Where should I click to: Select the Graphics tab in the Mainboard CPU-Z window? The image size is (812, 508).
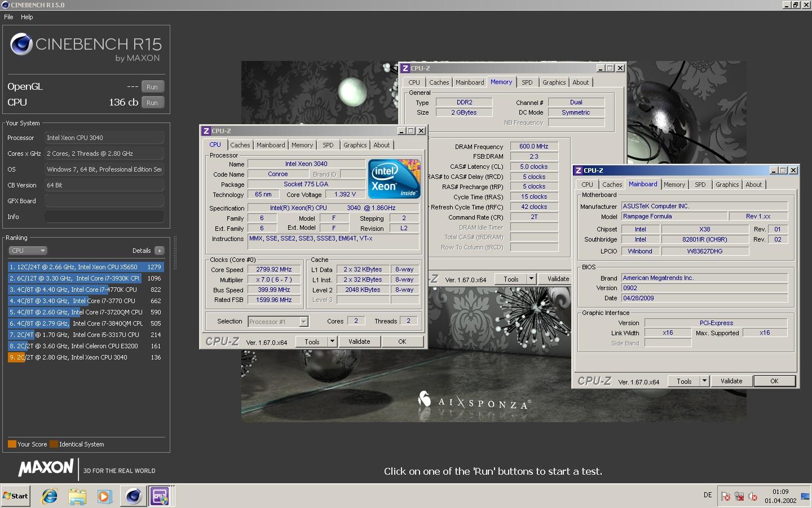click(727, 185)
